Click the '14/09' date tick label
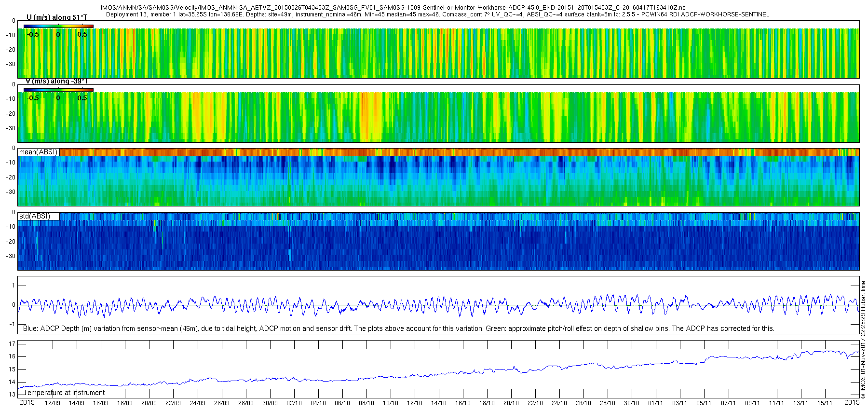The height and width of the screenshot is (410, 868). (x=76, y=403)
